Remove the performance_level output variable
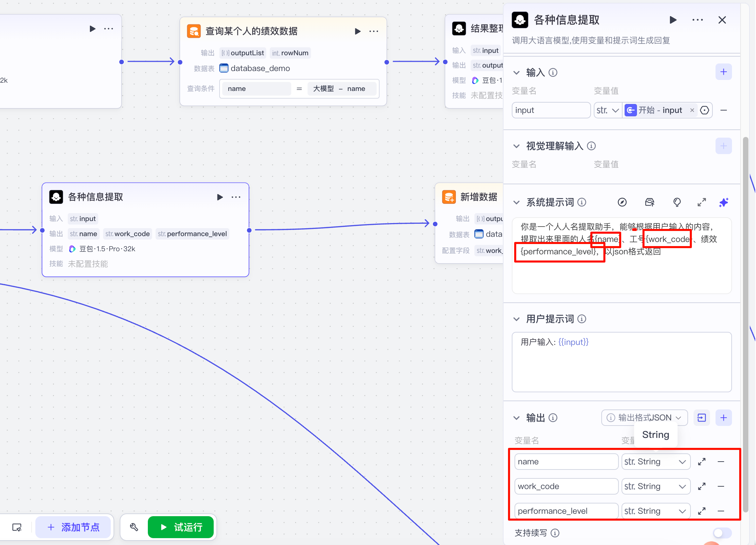 [721, 511]
